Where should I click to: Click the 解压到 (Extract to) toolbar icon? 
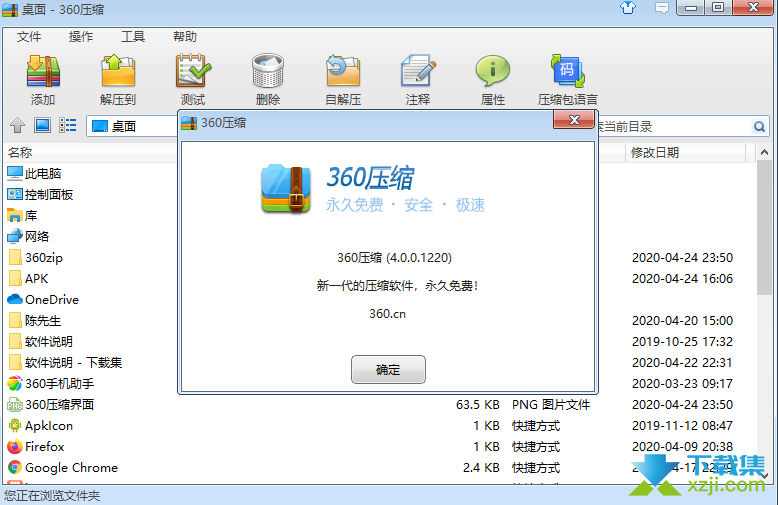[x=118, y=71]
